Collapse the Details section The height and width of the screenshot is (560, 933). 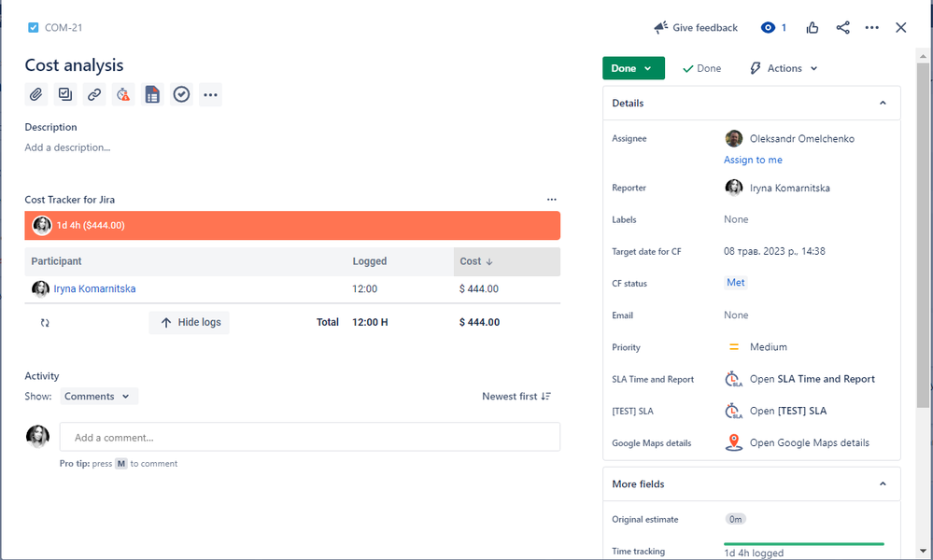click(883, 103)
